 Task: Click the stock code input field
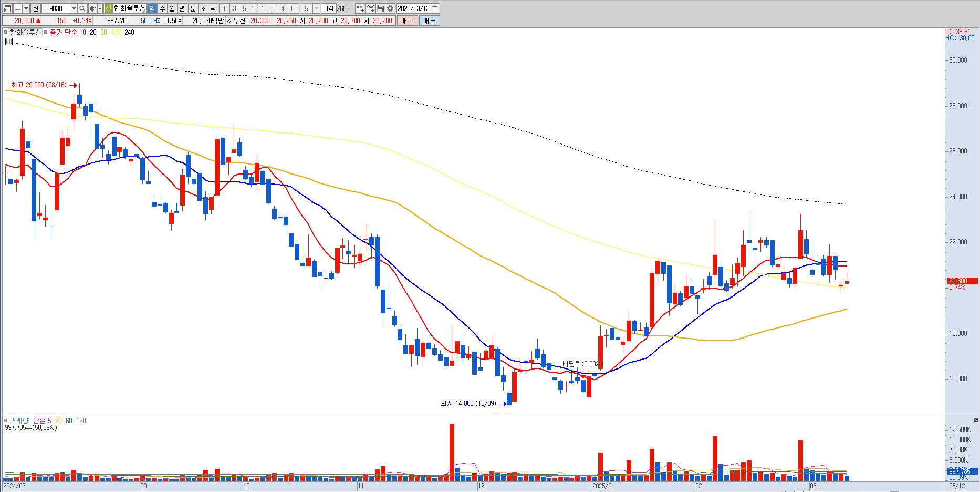pos(56,8)
